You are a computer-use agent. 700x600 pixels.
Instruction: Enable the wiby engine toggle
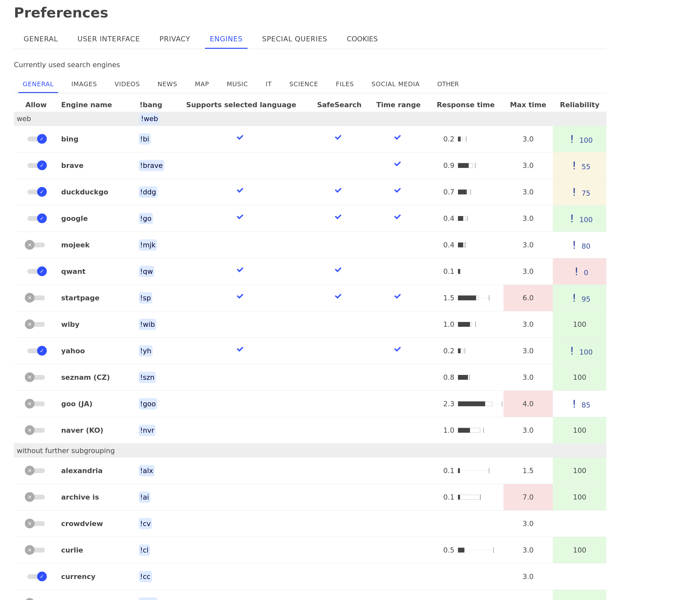pos(35,324)
